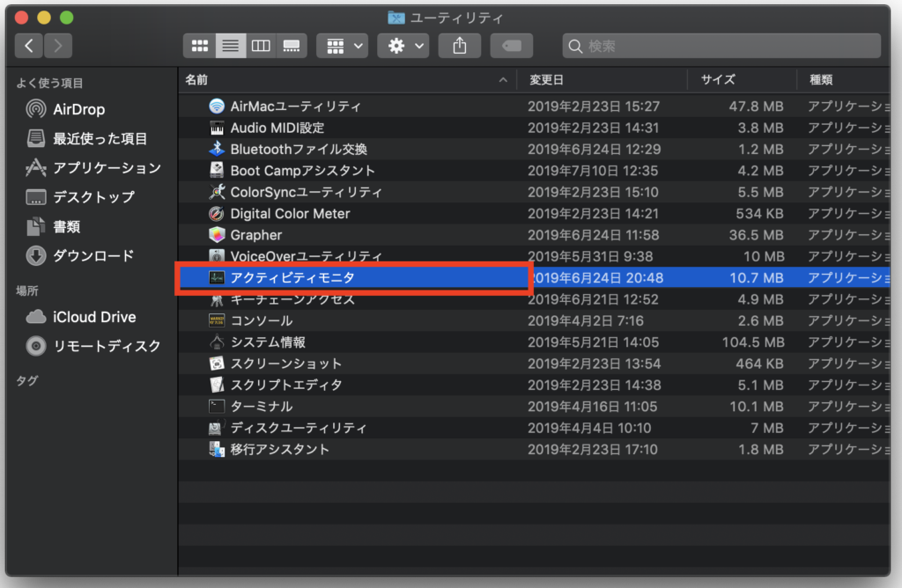Go forward with the forward arrow
Screen dimensions: 902x588
click(58, 46)
